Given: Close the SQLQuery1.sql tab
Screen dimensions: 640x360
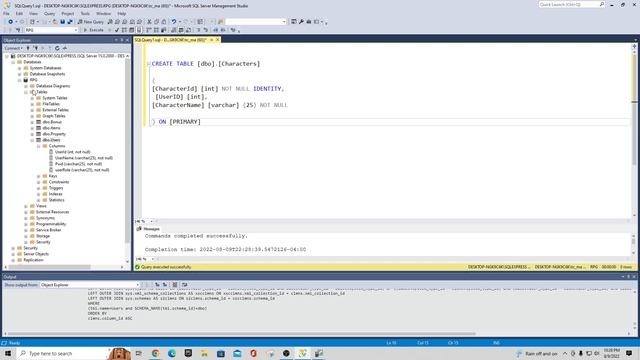Looking at the screenshot, I should 218,40.
